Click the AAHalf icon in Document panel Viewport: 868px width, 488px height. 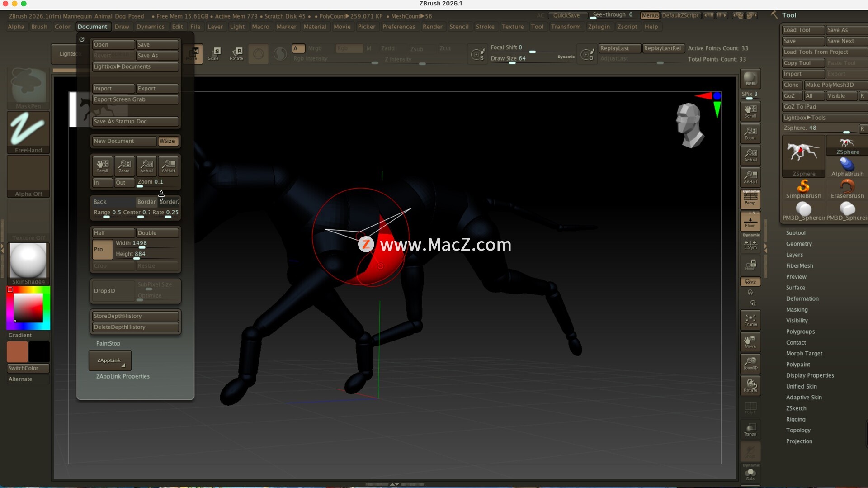(168, 166)
